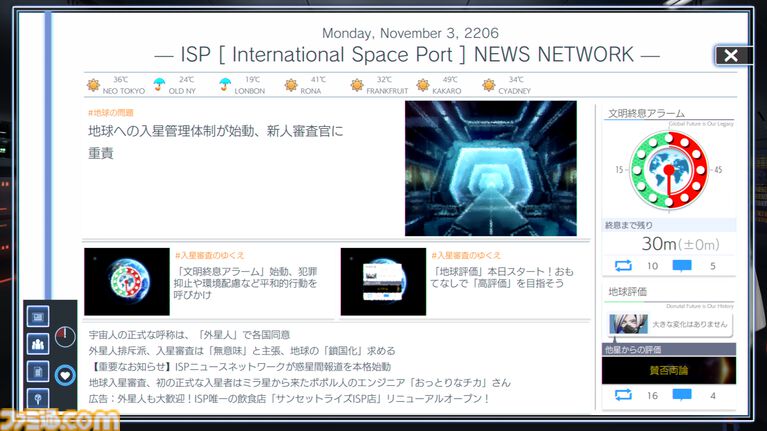Click the OLD NY umbrella weather icon
The width and height of the screenshot is (767, 431).
click(x=159, y=85)
